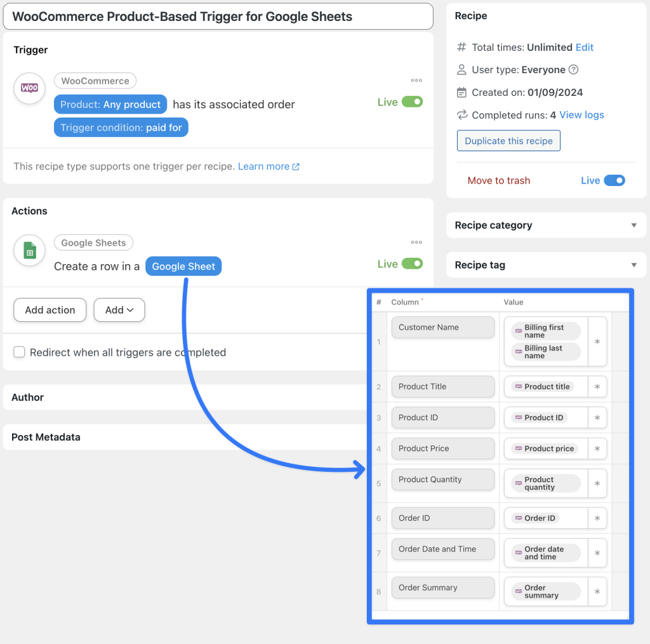Open the asterisk token picker for Product Price

(x=597, y=448)
